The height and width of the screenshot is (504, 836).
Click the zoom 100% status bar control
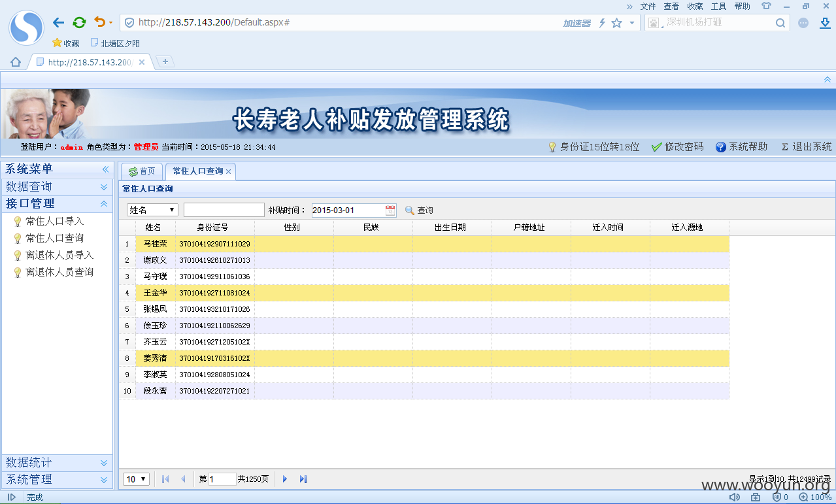coord(815,497)
